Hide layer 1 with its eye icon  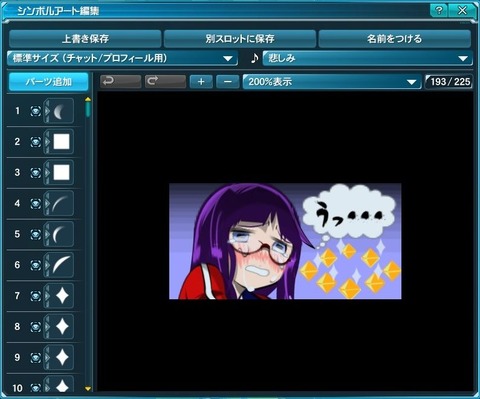pos(36,111)
